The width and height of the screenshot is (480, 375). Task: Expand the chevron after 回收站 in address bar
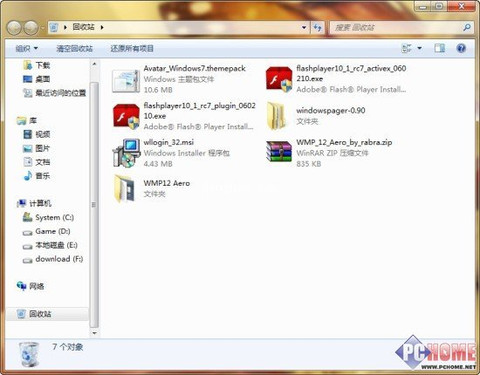pyautogui.click(x=102, y=27)
